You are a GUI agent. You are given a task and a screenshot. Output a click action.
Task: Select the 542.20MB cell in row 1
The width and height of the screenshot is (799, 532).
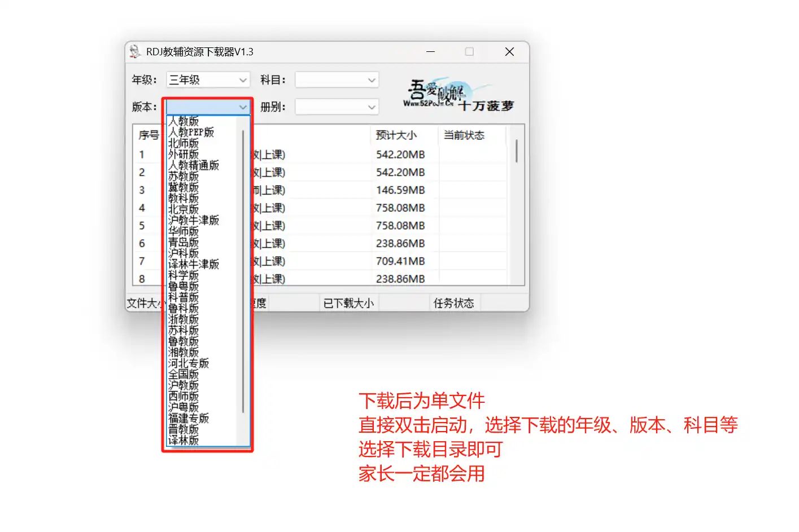point(400,155)
